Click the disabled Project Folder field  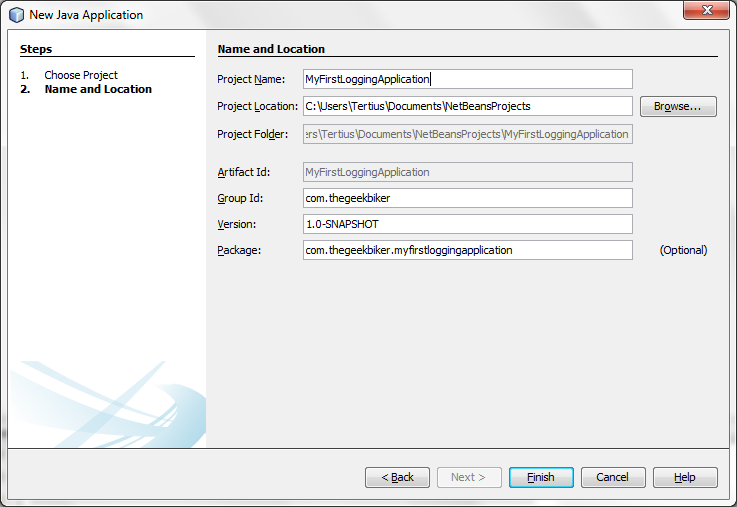(468, 134)
